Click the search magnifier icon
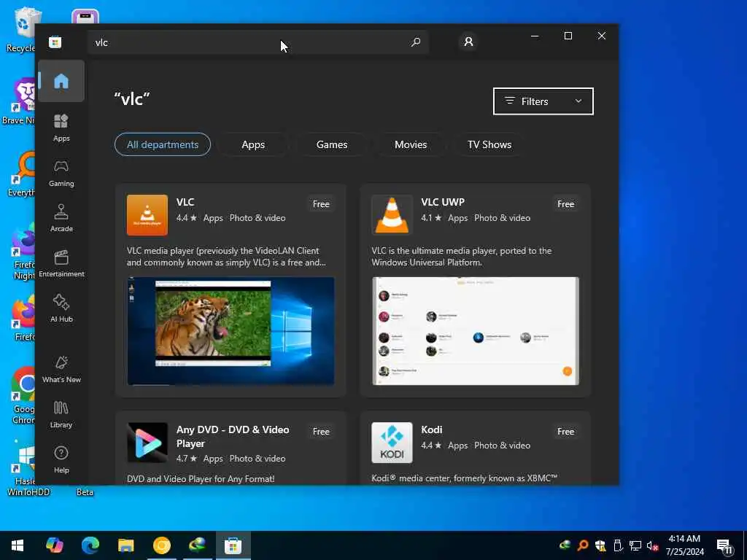This screenshot has width=747, height=560. coord(415,42)
